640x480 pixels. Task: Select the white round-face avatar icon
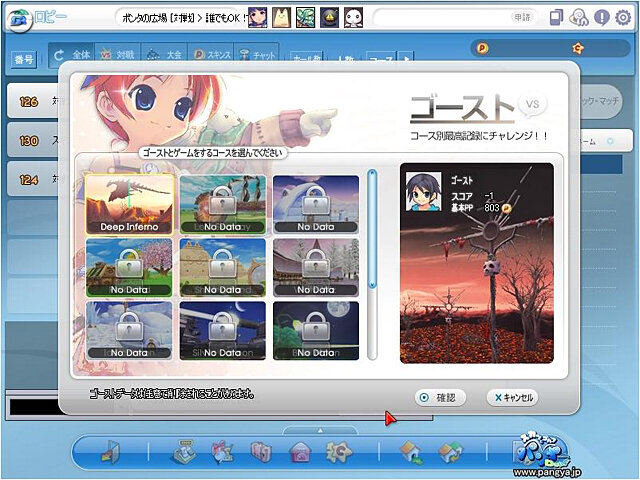353,18
